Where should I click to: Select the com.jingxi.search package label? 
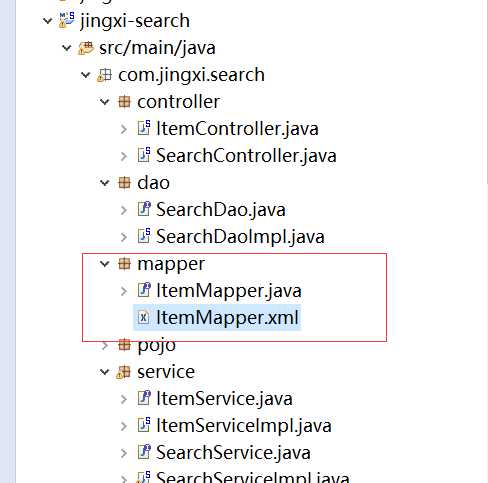191,75
